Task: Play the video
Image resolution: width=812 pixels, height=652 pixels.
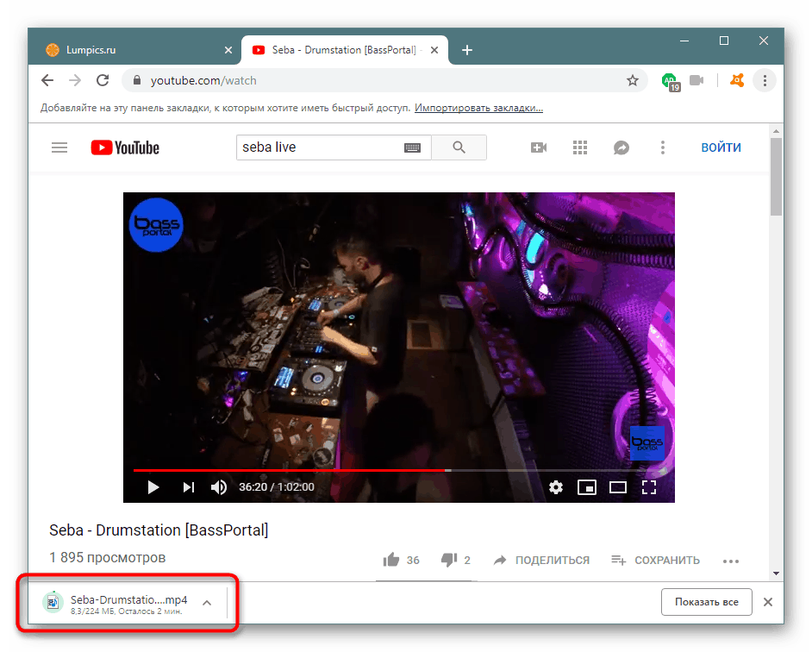Action: coord(153,487)
